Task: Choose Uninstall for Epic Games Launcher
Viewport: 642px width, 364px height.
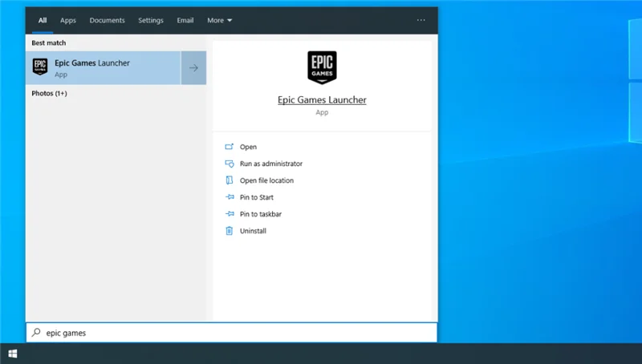Action: [x=253, y=231]
